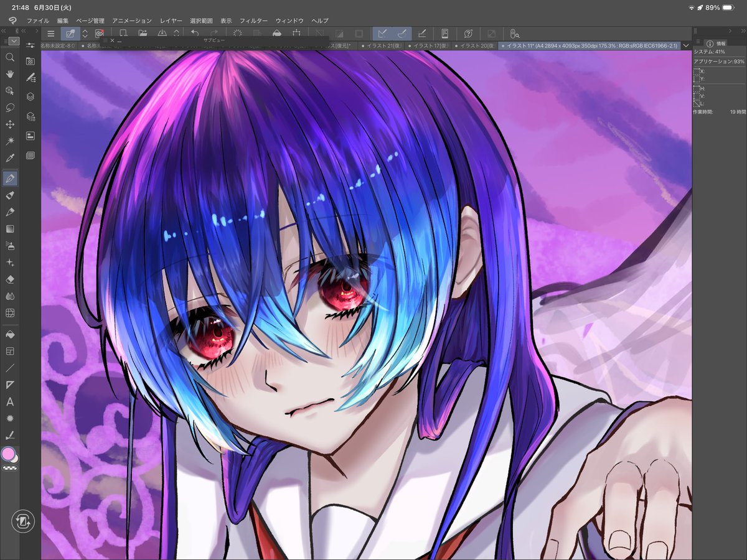Viewport: 747px width, 560px height.
Task: Toggle snap to grid
Action: (422, 34)
